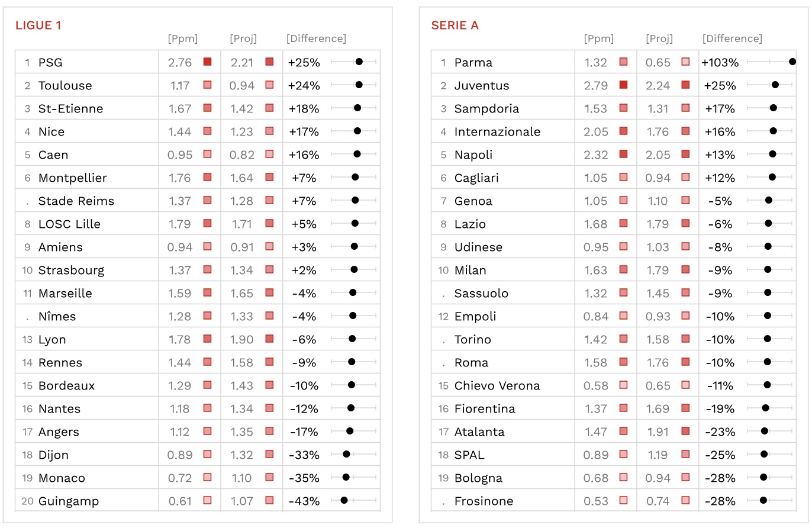Click Juventus's Ppm dark red square
The width and height of the screenshot is (812, 528).
coord(623,85)
